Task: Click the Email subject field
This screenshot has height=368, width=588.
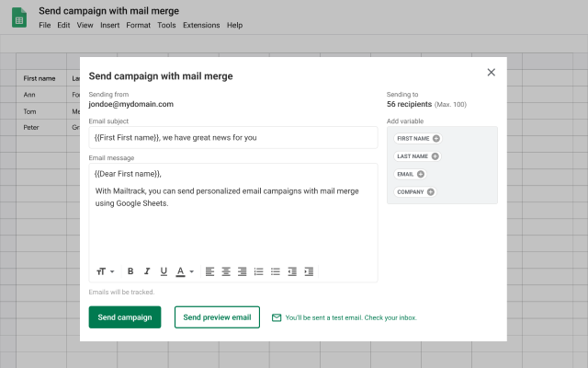Action: 233,137
